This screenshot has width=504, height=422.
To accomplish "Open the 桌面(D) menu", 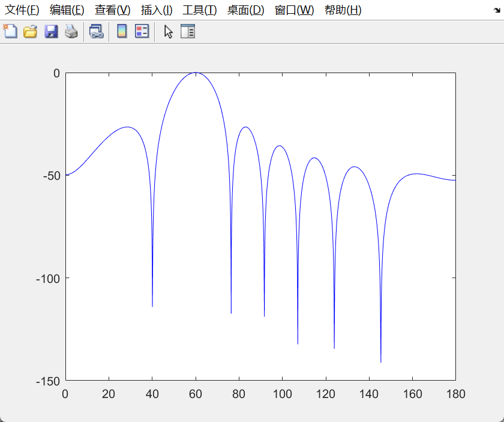I will coord(245,10).
